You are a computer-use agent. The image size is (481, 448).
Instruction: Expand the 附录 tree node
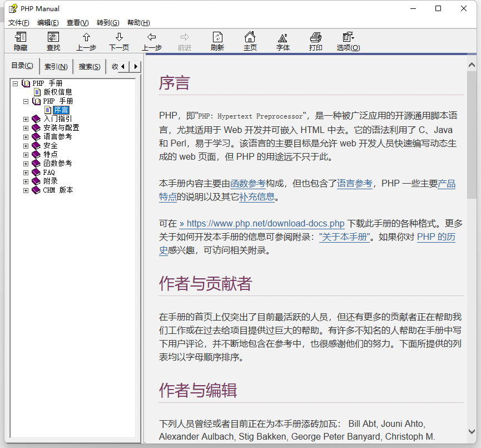click(26, 181)
